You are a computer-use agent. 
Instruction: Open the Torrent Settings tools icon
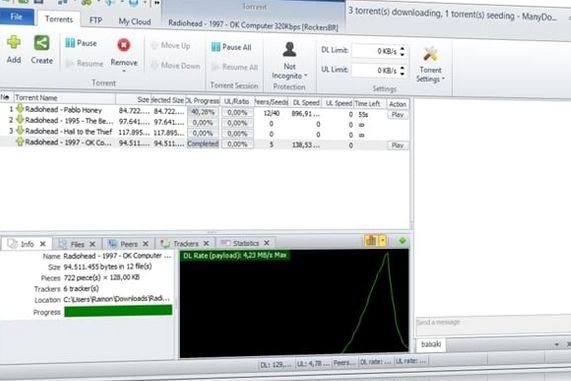pyautogui.click(x=430, y=54)
